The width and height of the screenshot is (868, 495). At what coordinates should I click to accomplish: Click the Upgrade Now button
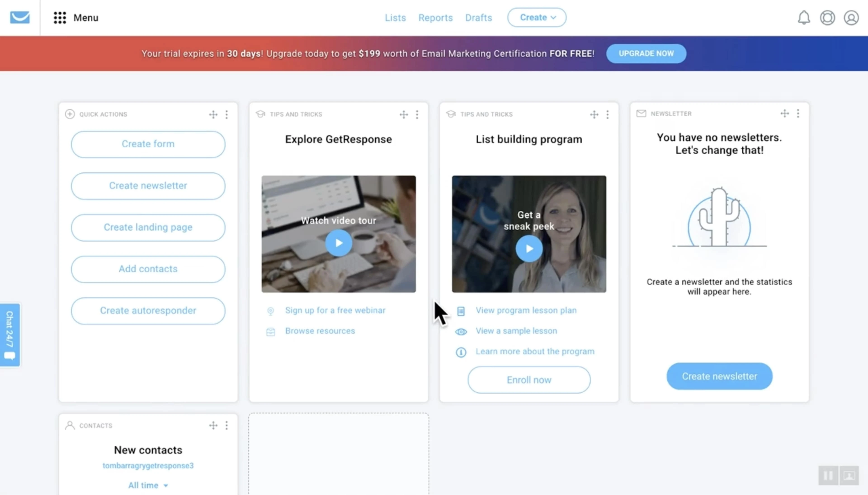pos(646,53)
